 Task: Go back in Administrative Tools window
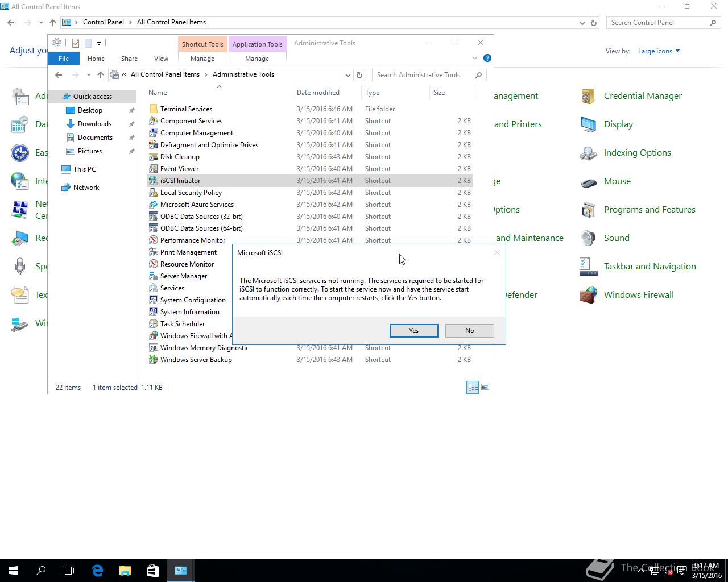[x=59, y=75]
